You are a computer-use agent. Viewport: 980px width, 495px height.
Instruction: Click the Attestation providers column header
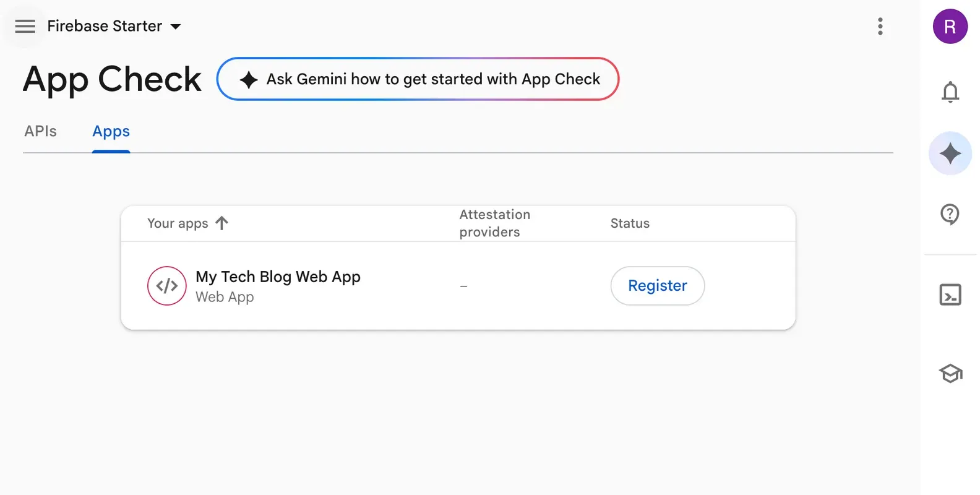tap(494, 223)
